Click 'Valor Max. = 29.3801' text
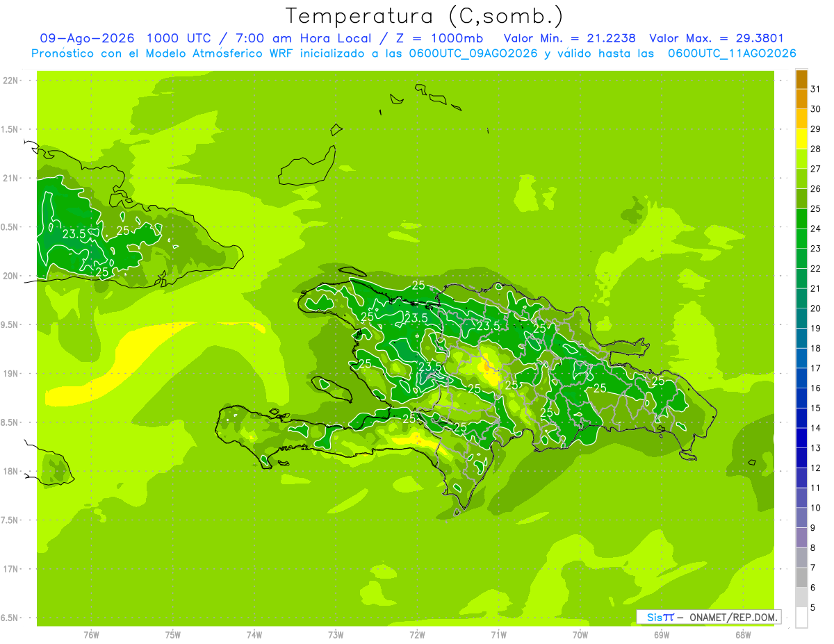This screenshot has height=644, width=834. tap(717, 39)
